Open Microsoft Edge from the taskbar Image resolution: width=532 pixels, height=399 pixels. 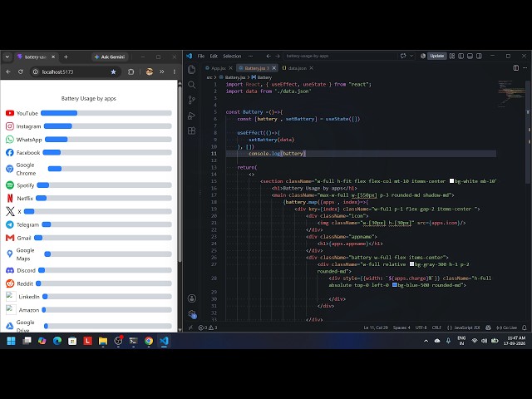(x=57, y=341)
